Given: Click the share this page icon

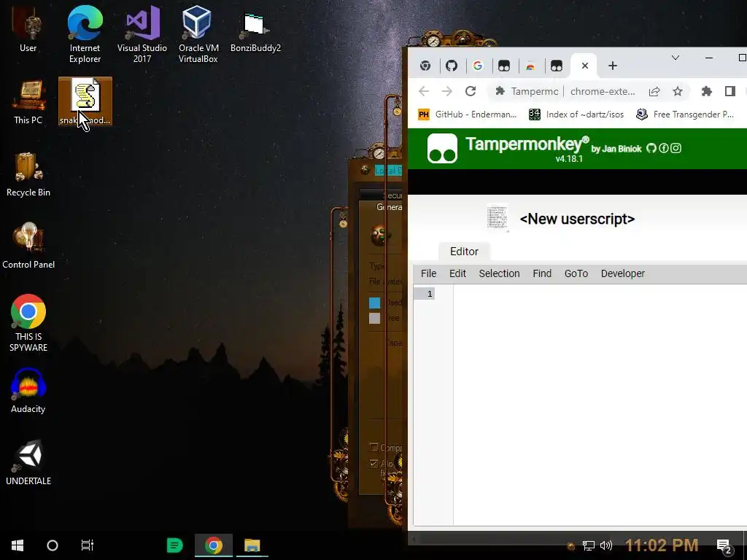Looking at the screenshot, I should [x=654, y=91].
